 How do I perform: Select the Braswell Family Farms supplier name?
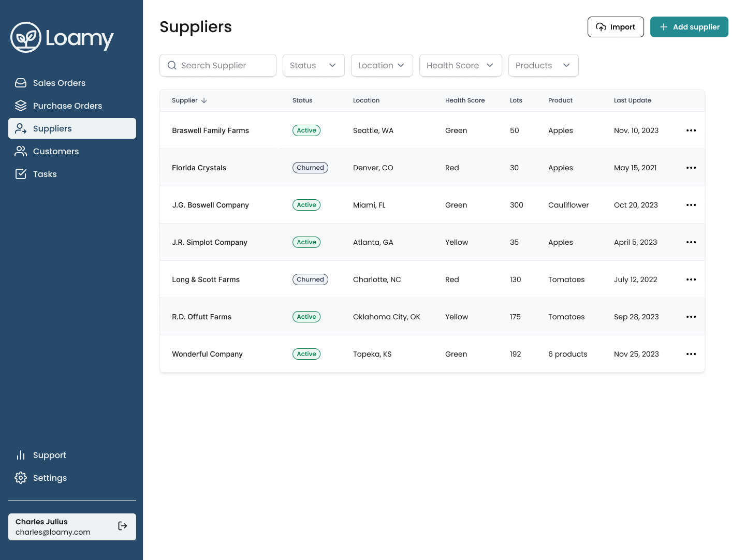(210, 130)
